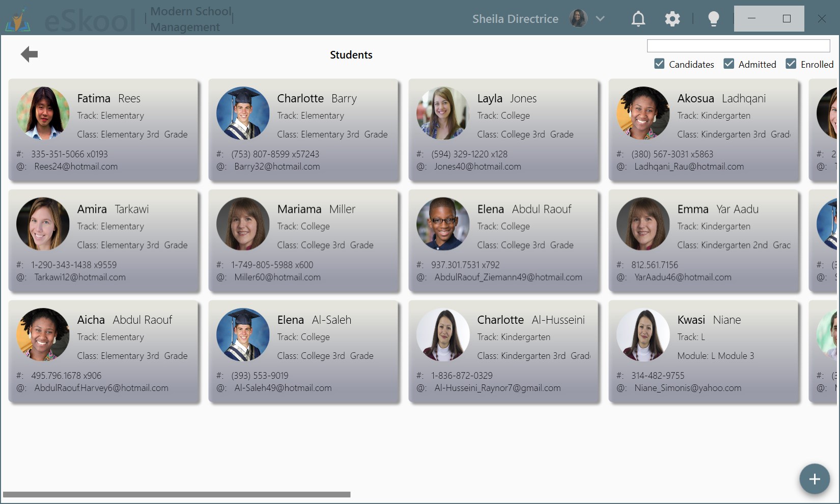840x504 pixels.
Task: Click the back arrow icon
Action: 30,54
